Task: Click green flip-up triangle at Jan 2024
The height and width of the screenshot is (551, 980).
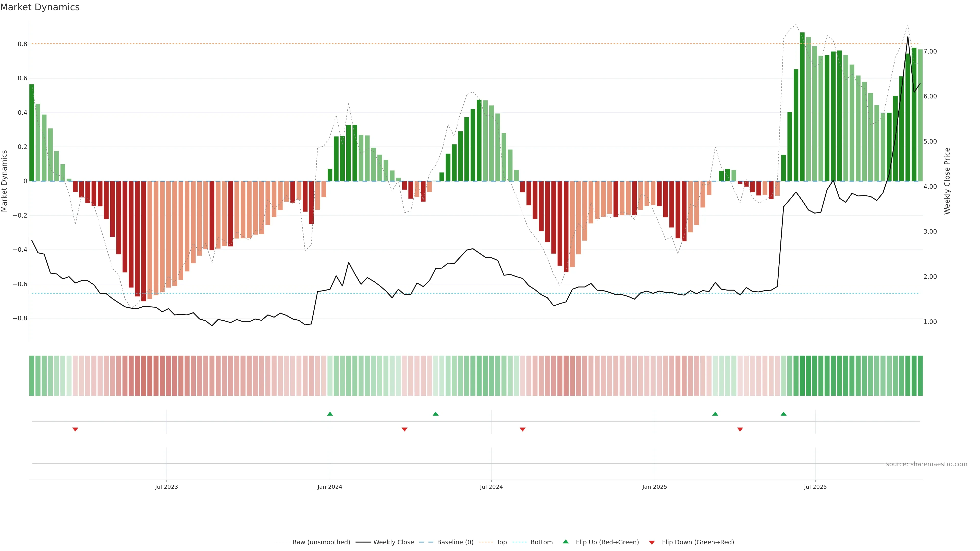Action: click(x=330, y=414)
